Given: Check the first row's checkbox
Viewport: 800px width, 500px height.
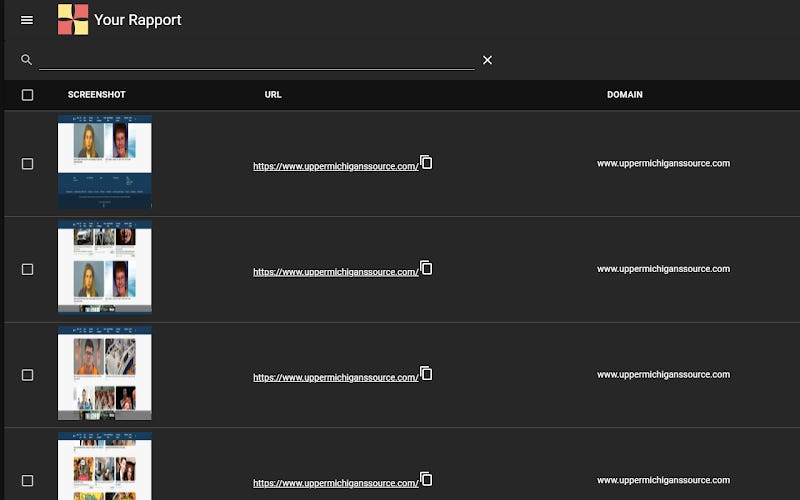Looking at the screenshot, I should click(x=28, y=164).
